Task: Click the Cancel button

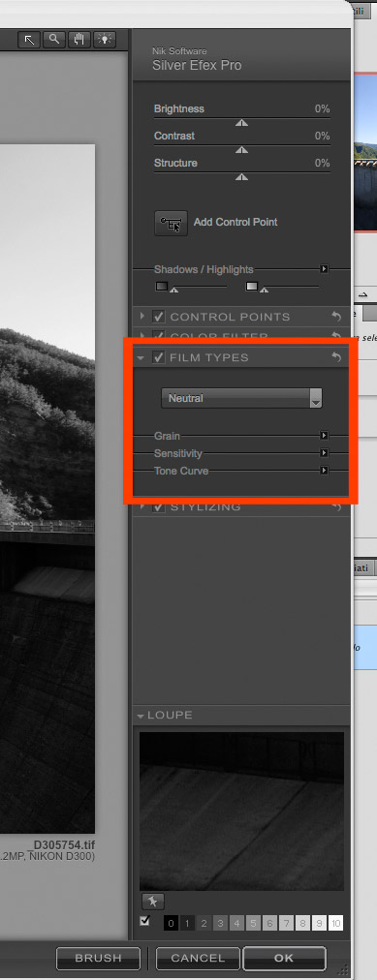Action: coord(198,958)
